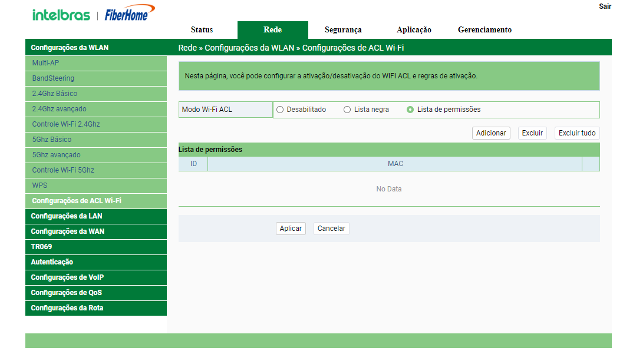Click the FiberHome logo
The height and width of the screenshot is (364, 623).
tap(130, 13)
